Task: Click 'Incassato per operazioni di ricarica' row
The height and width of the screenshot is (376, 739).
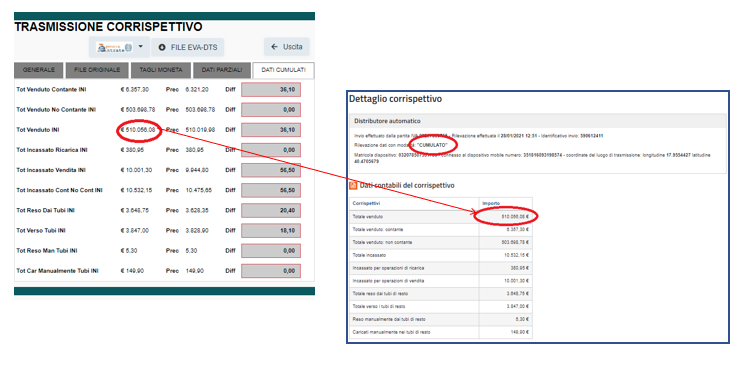Action: click(x=441, y=268)
